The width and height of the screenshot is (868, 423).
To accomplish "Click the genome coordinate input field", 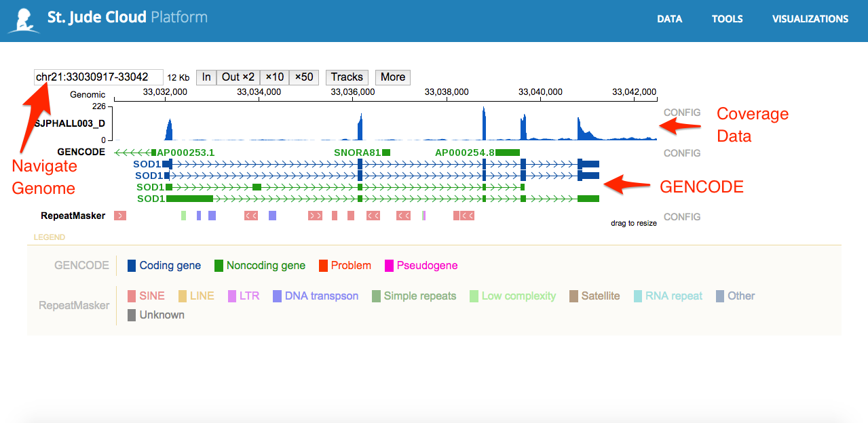I will tap(98, 77).
